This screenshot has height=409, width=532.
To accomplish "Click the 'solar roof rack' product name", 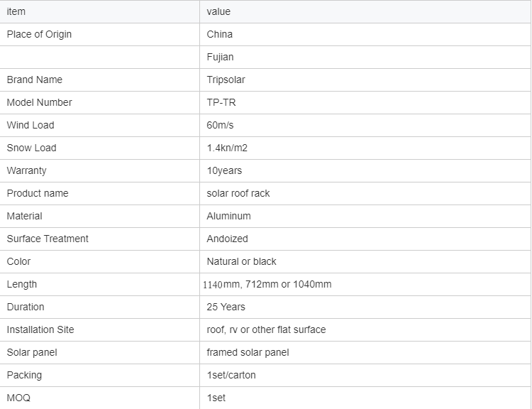I will pos(238,193).
